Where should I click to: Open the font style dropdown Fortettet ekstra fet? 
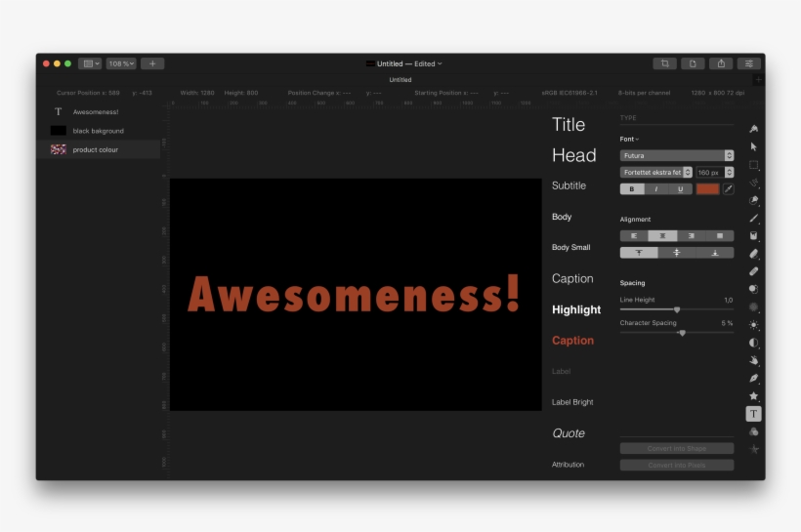click(x=656, y=172)
